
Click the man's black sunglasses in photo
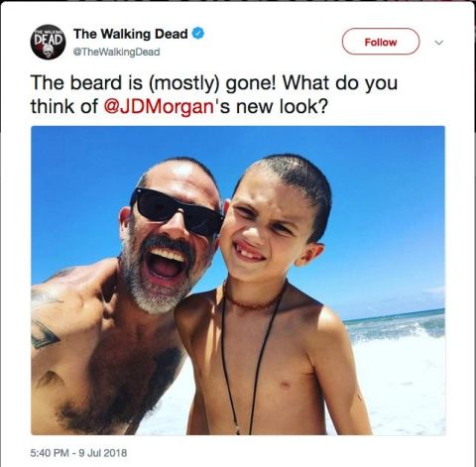point(177,212)
